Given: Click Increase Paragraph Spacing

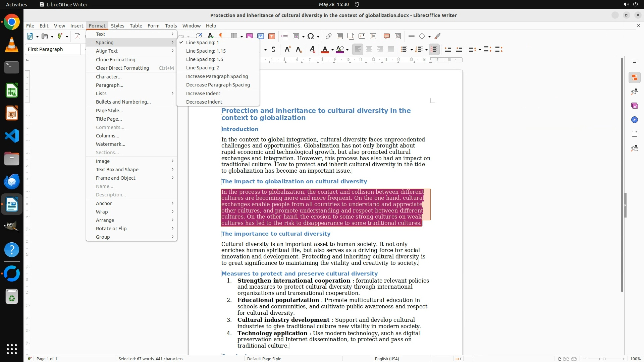Looking at the screenshot, I should 217,76.
